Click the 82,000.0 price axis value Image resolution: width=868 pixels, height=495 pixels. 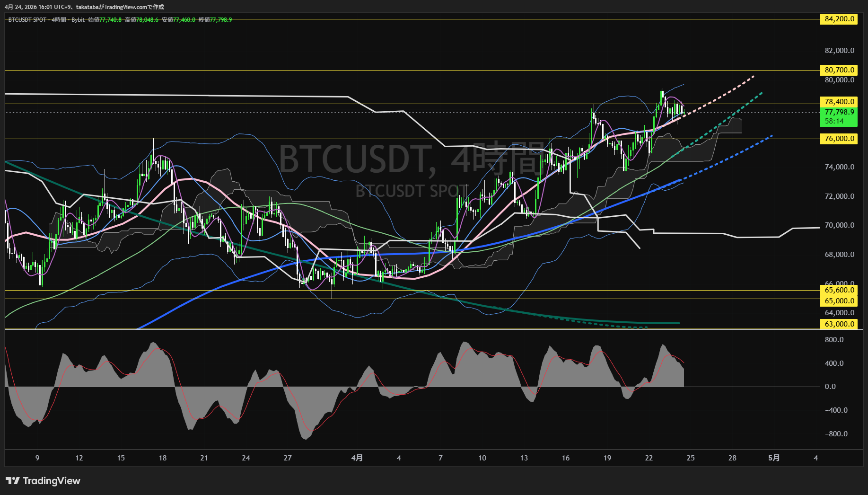(840, 51)
